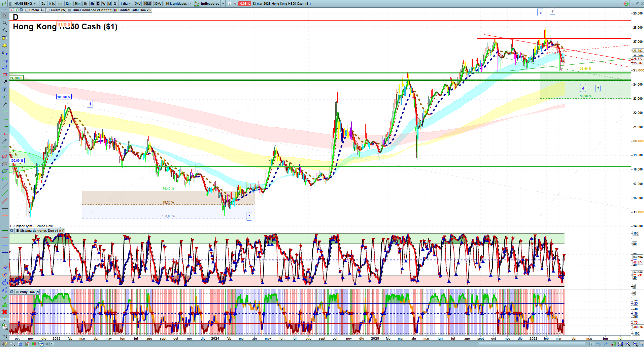Click the 24.300,0 price level label
Screen dimensions: 644x347
(16, 78)
